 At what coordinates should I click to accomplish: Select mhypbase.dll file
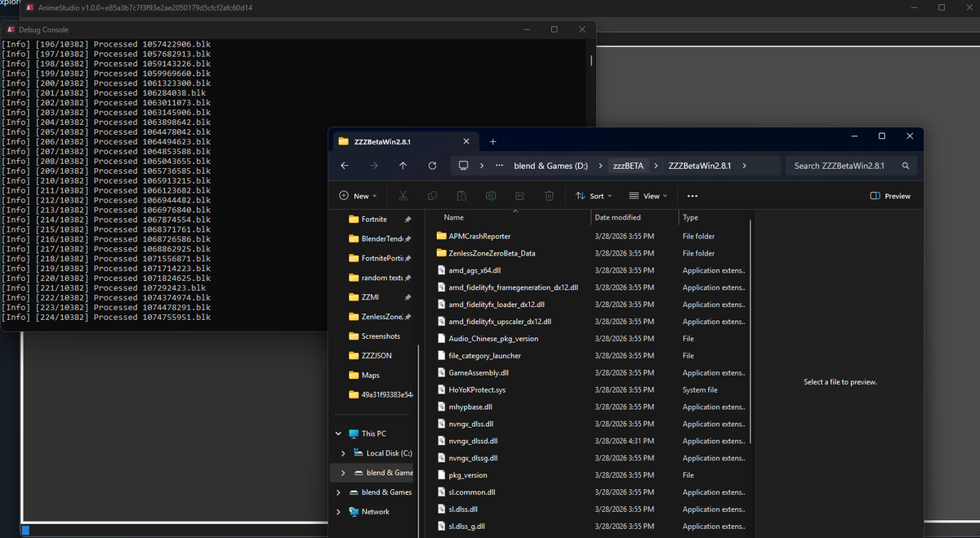pyautogui.click(x=470, y=407)
